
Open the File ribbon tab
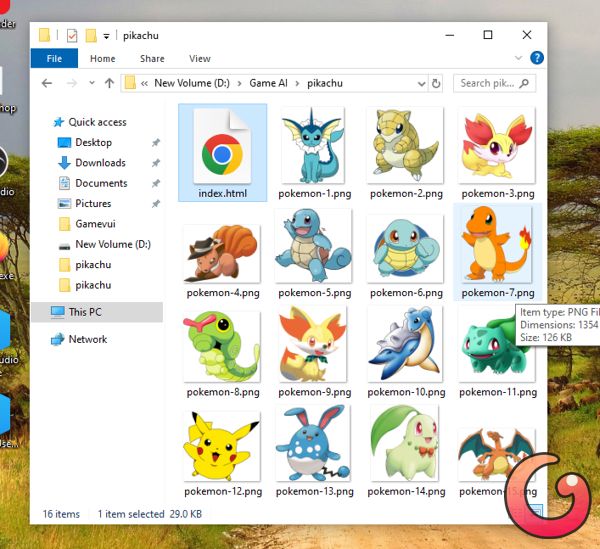click(54, 59)
